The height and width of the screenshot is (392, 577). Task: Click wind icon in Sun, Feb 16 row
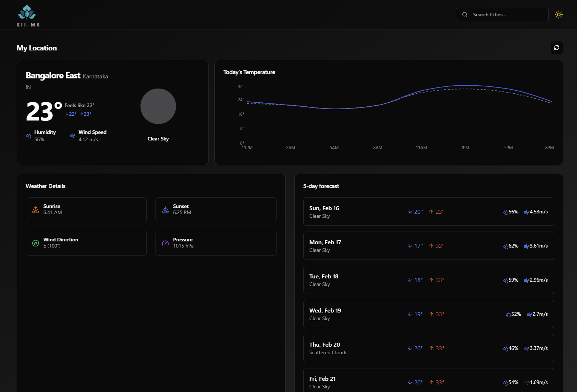pyautogui.click(x=527, y=212)
